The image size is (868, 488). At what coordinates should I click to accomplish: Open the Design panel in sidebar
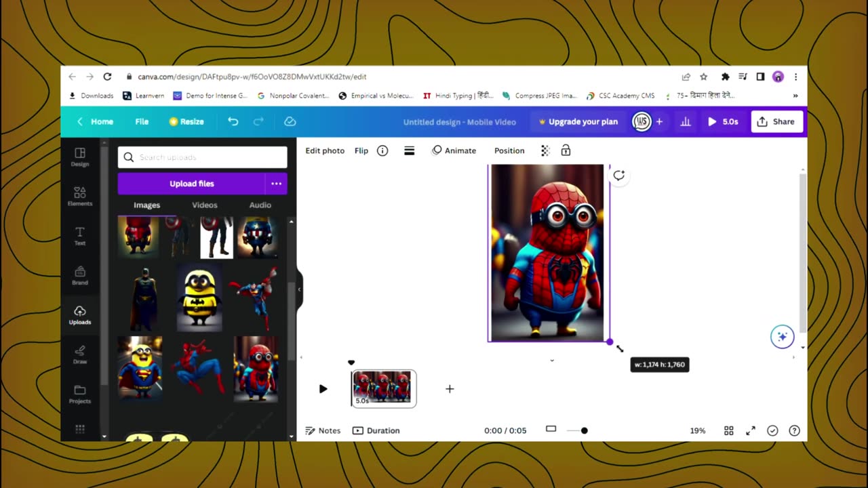(80, 157)
